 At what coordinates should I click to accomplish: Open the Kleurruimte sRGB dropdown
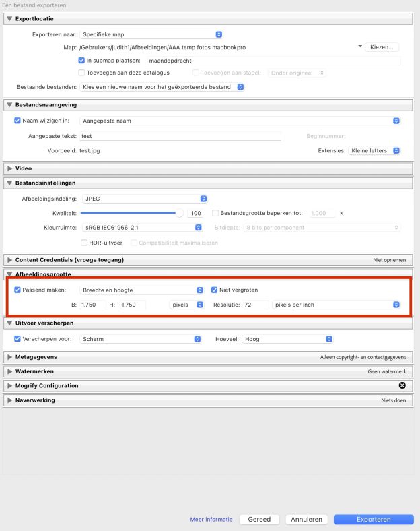(x=143, y=228)
